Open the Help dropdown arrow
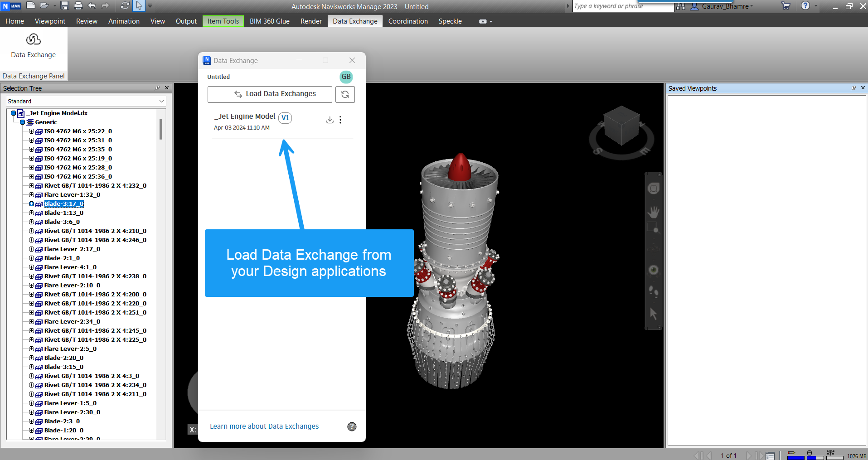The width and height of the screenshot is (868, 460). point(816,6)
